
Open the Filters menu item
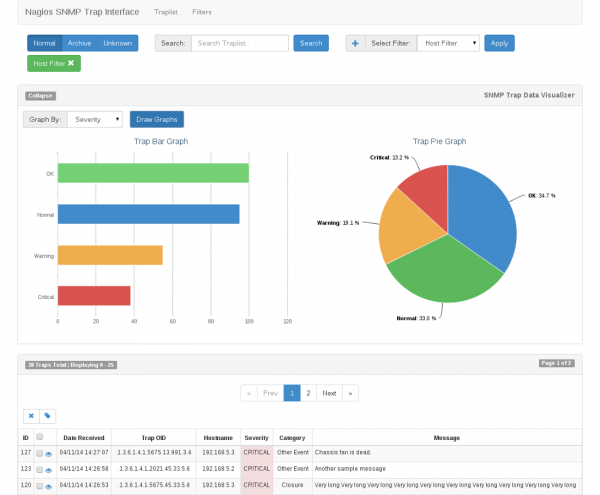[x=202, y=12]
